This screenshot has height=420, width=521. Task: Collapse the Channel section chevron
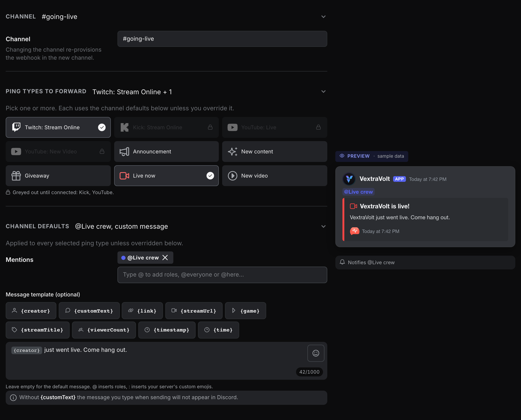[x=323, y=17]
